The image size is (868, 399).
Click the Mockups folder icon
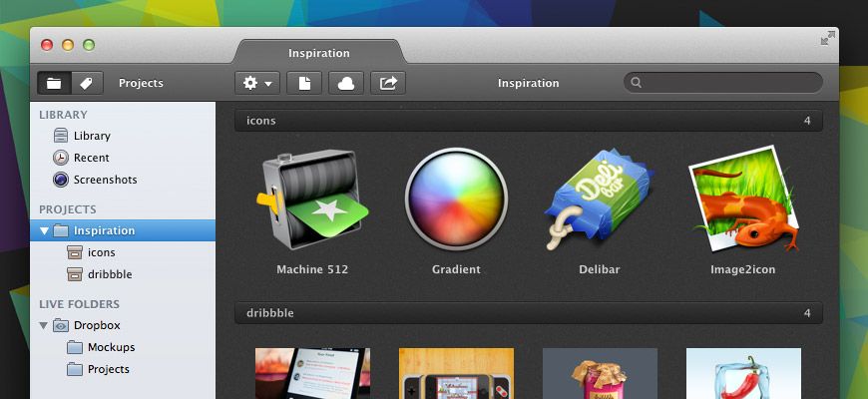pyautogui.click(x=75, y=347)
